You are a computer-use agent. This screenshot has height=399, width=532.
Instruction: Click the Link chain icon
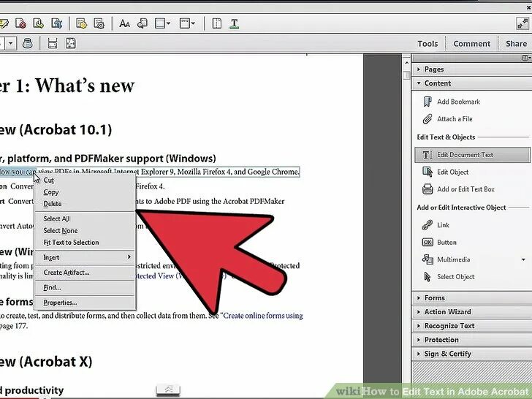(x=427, y=225)
